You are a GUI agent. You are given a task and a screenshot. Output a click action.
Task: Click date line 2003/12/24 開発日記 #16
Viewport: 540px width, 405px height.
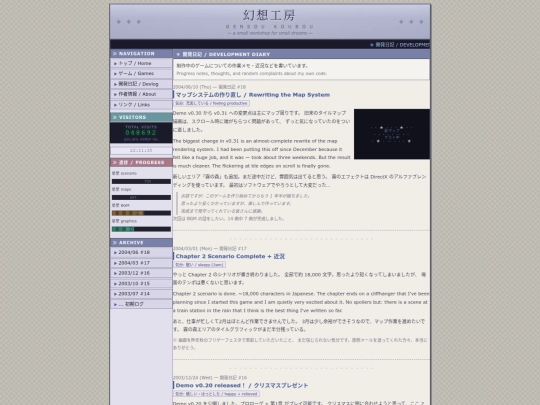[x=210, y=378]
